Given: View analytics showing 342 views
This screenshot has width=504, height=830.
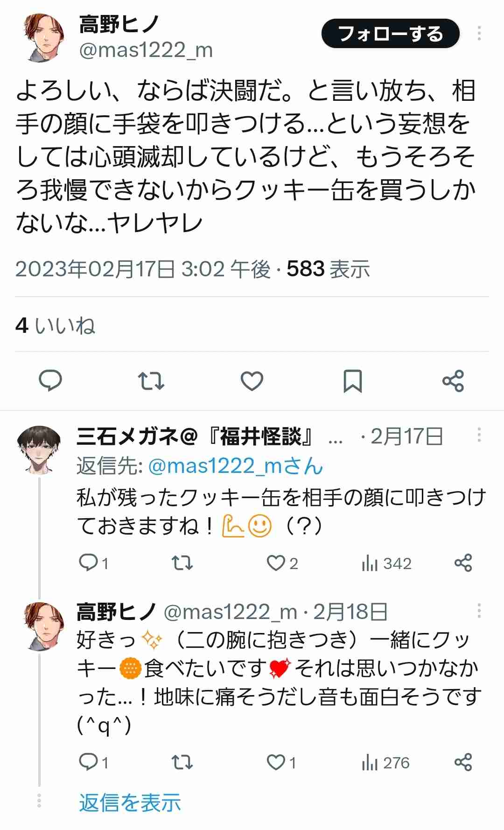Looking at the screenshot, I should coord(386,563).
